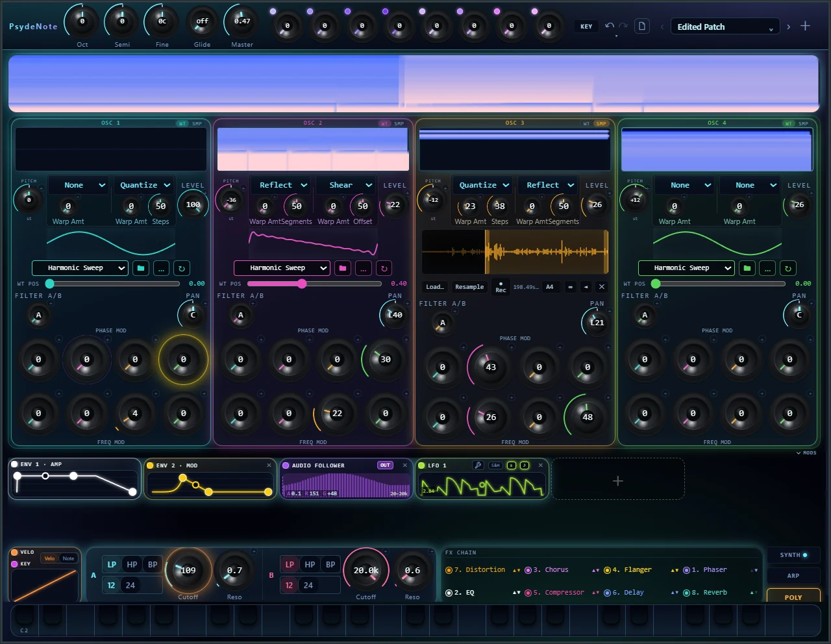Open the LFO 1 wrench settings
The height and width of the screenshot is (644, 831).
click(478, 465)
